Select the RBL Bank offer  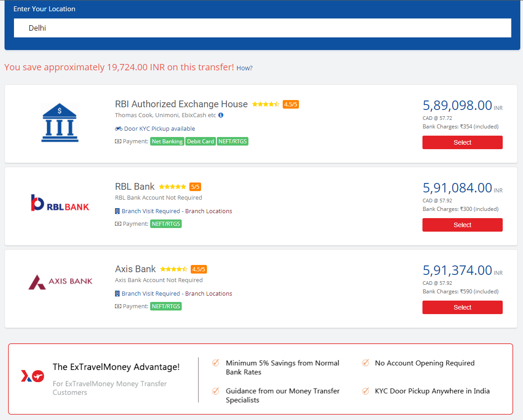point(462,225)
